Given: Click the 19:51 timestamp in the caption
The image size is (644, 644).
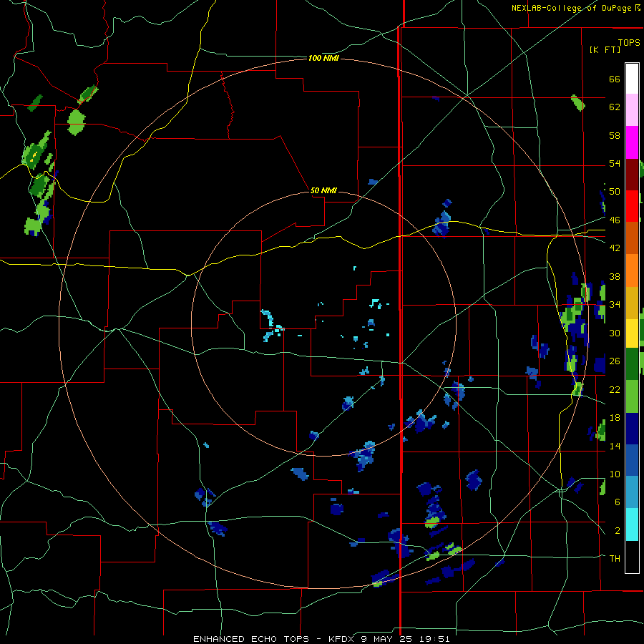Looking at the screenshot, I should click(x=434, y=639).
